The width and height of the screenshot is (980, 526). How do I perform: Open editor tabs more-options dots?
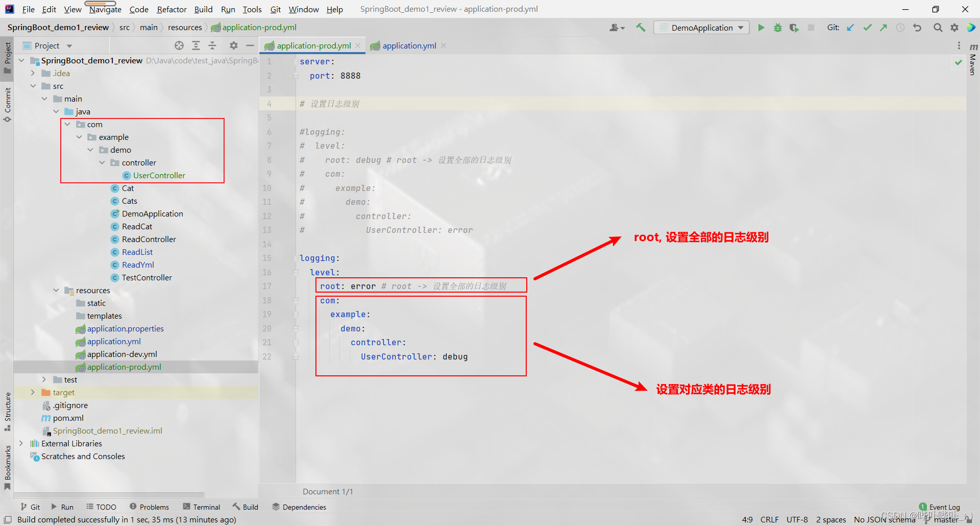[x=959, y=46]
